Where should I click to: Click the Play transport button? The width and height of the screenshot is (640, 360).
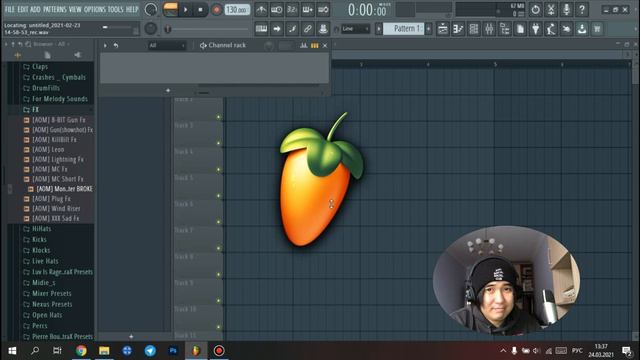[x=186, y=9]
